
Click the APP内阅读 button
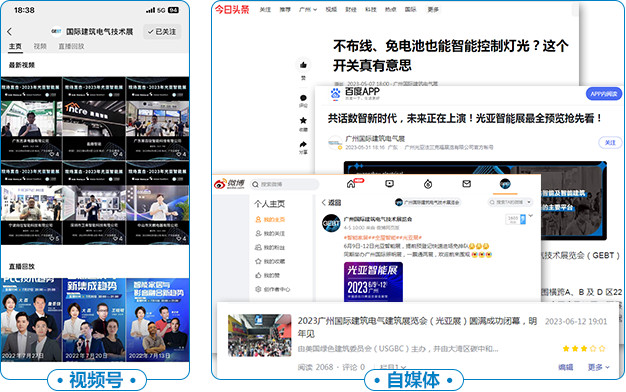(x=604, y=94)
